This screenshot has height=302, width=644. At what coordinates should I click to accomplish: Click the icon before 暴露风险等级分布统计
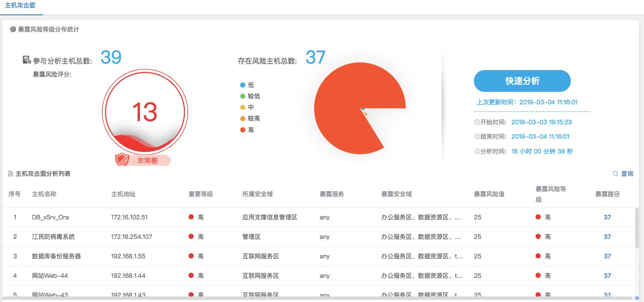click(13, 29)
